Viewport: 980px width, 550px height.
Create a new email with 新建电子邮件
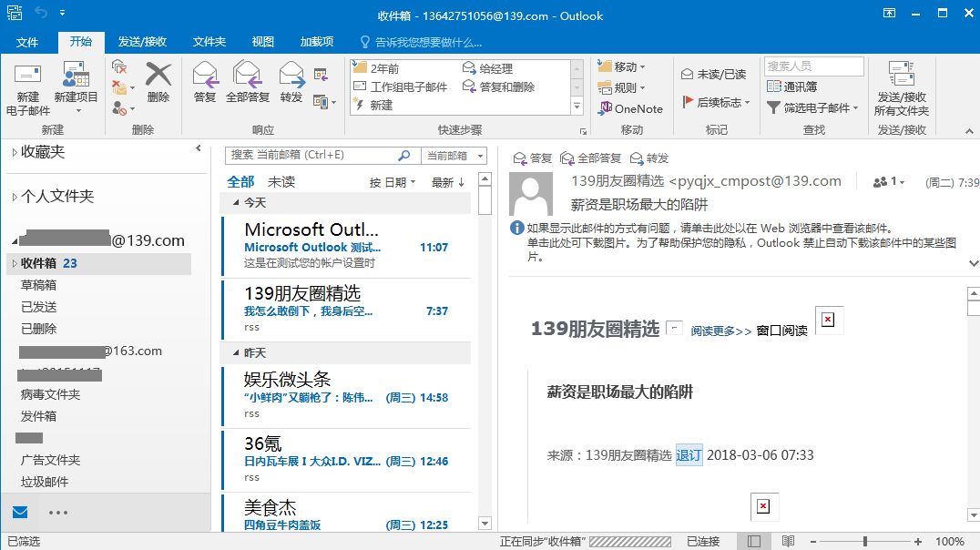pyautogui.click(x=27, y=89)
